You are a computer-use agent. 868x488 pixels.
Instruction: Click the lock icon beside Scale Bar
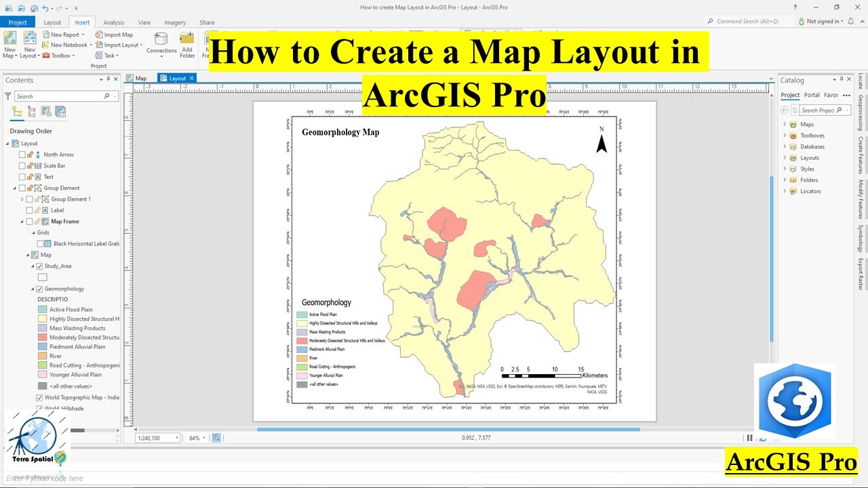[31, 165]
